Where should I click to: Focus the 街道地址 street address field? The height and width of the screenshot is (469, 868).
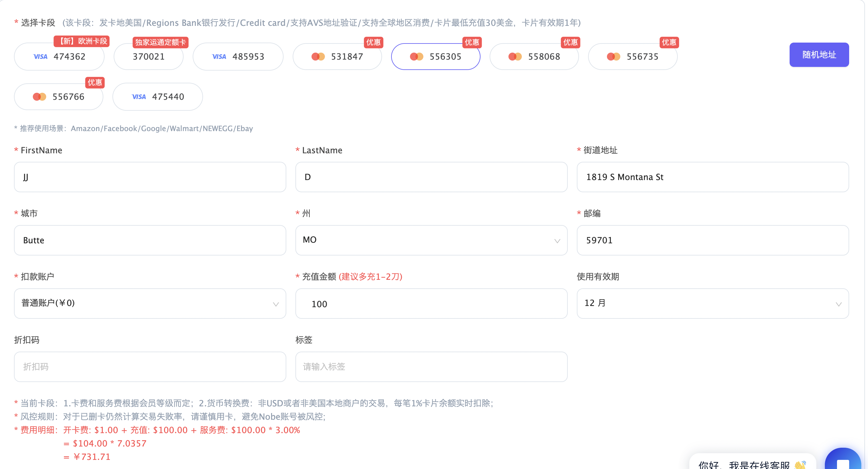pyautogui.click(x=712, y=177)
